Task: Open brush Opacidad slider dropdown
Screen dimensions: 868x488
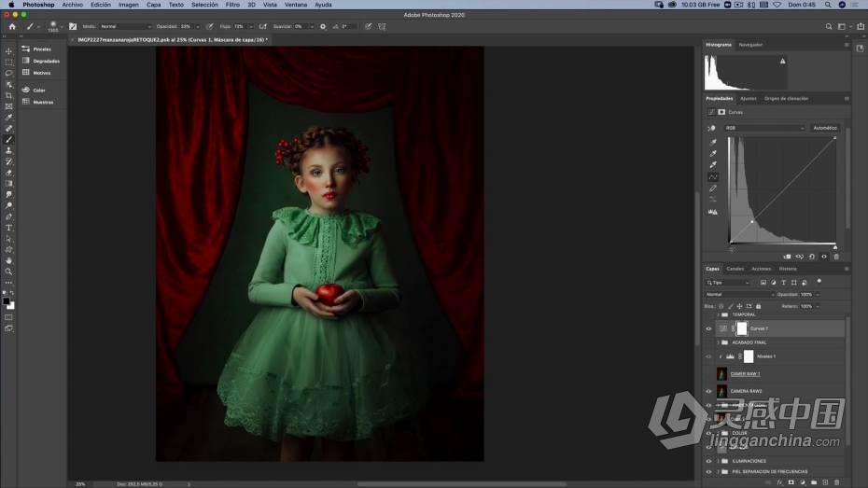Action: pyautogui.click(x=198, y=26)
